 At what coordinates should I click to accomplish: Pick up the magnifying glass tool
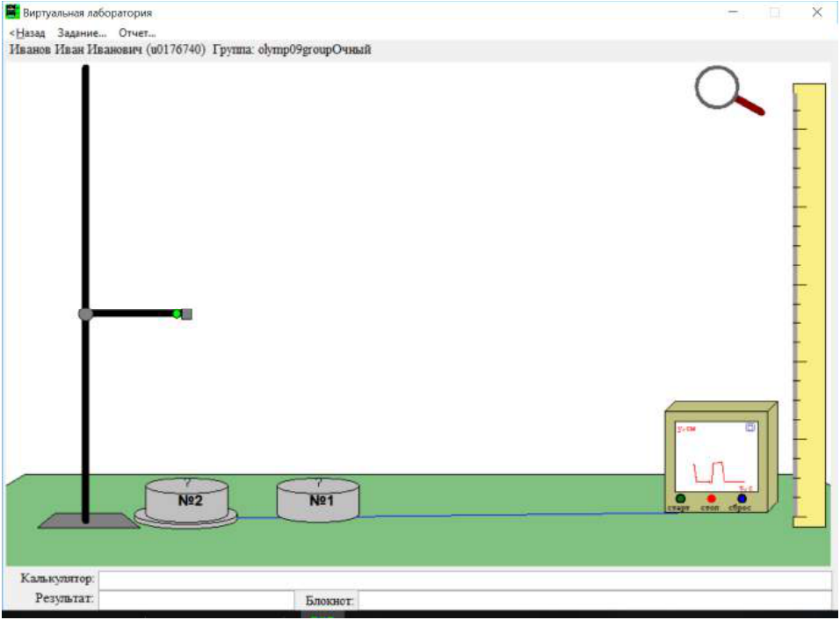pos(729,91)
